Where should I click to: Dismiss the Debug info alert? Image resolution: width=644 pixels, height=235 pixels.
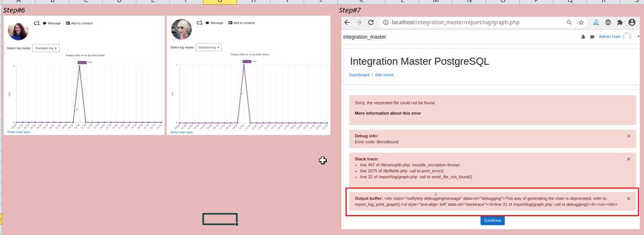pos(628,136)
